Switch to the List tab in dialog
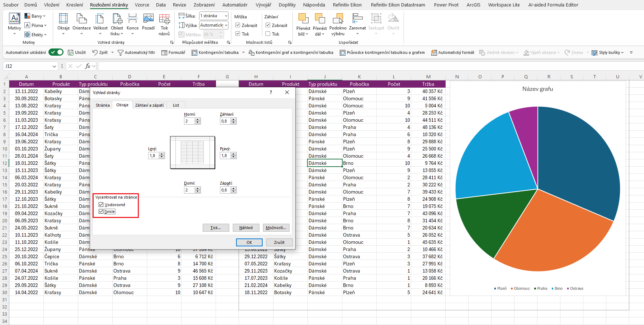This screenshot has height=325, width=644. (x=176, y=105)
